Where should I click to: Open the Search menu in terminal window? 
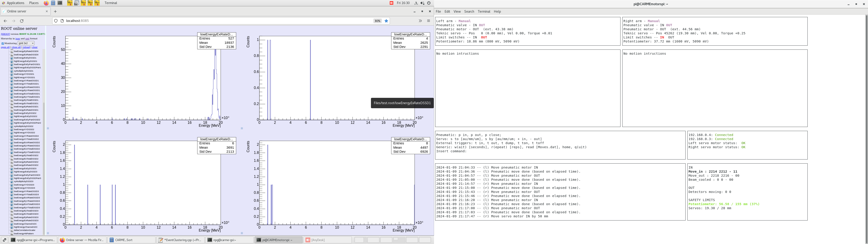coord(469,12)
